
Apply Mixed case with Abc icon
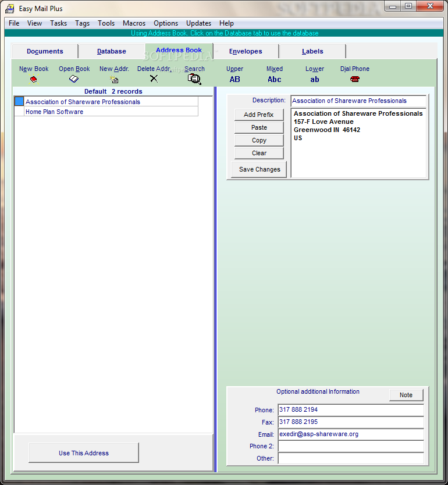point(275,80)
